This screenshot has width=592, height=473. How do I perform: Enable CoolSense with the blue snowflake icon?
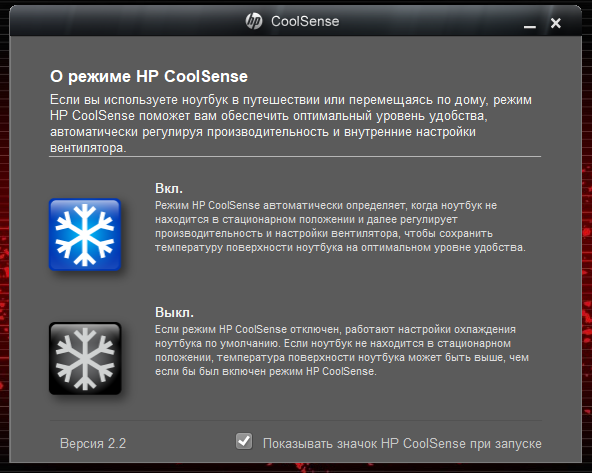coord(85,234)
